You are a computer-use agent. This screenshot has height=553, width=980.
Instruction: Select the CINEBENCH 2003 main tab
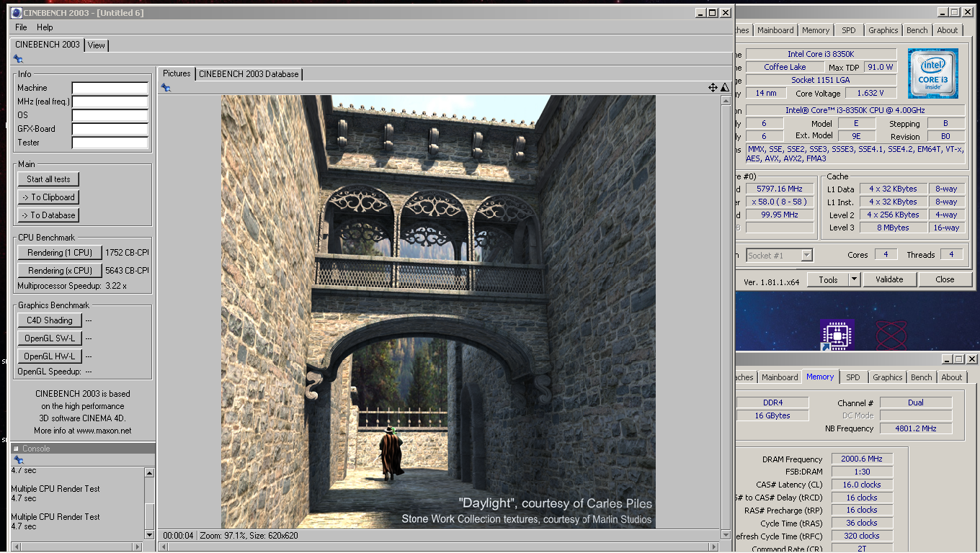pyautogui.click(x=48, y=44)
